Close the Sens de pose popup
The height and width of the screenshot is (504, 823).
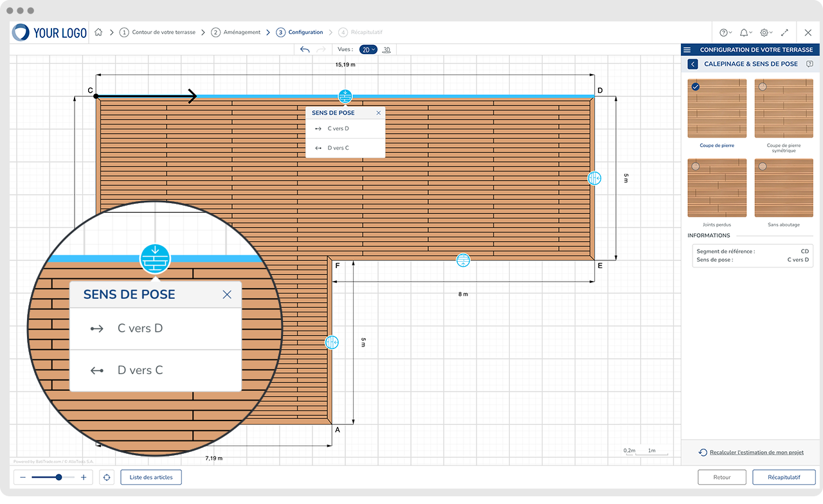(378, 113)
